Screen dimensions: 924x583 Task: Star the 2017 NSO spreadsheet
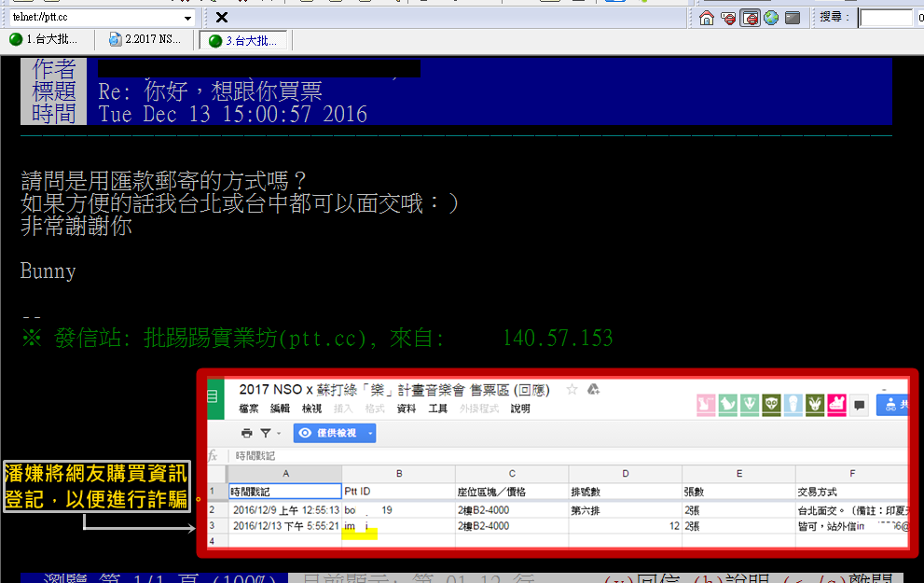[x=572, y=390]
